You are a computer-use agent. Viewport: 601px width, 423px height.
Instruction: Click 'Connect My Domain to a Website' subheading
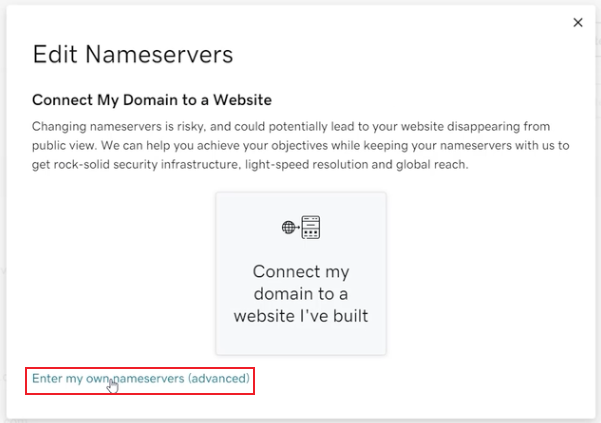tap(152, 100)
